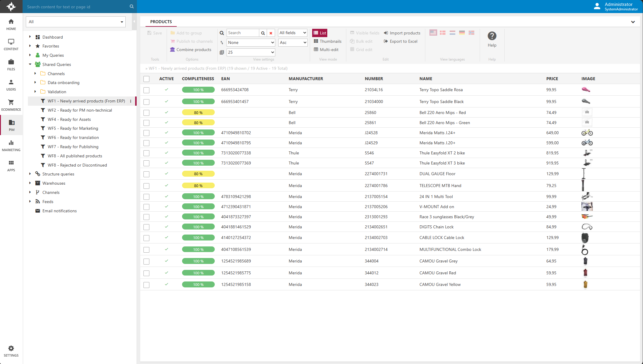Check the CAMOU Gravel Yellow row checkbox
Viewport: 643px width, 364px height.
tap(146, 285)
